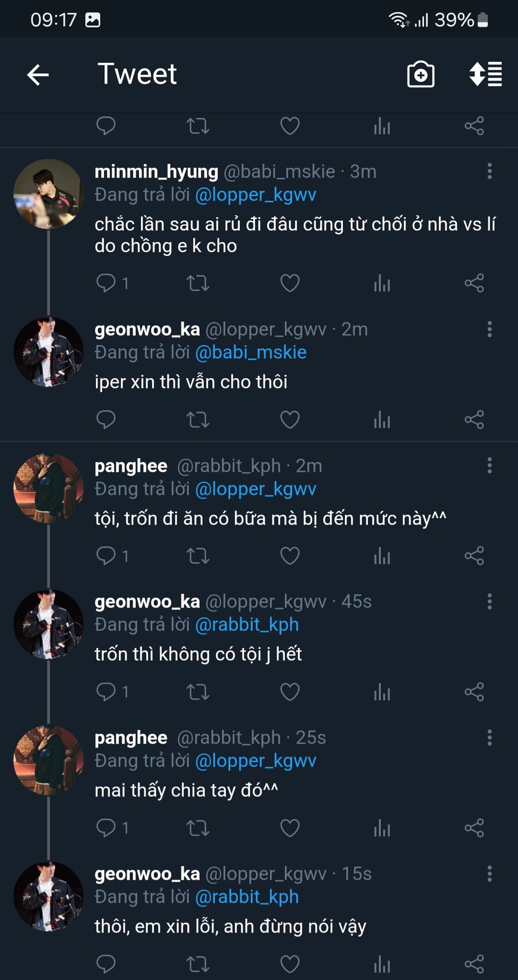This screenshot has width=518, height=980.
Task: Like minmin_hyung's tweet
Action: [290, 283]
